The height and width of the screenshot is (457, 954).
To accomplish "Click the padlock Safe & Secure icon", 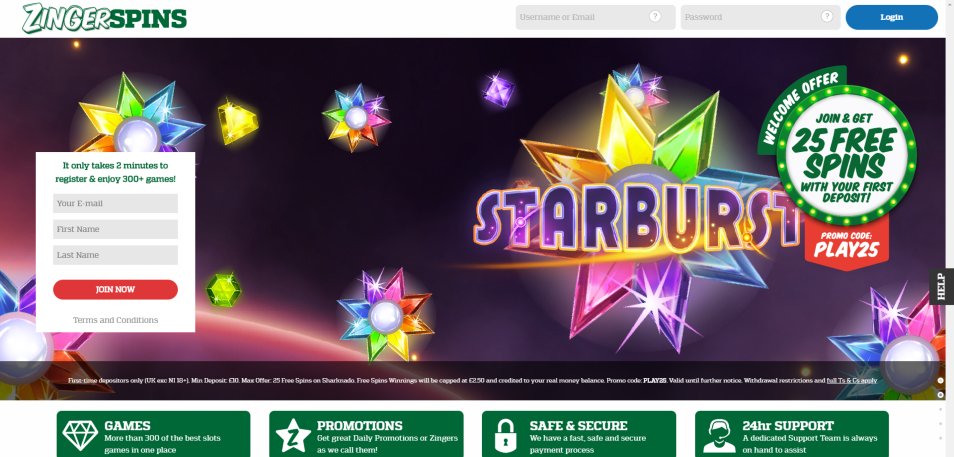I will coord(505,436).
